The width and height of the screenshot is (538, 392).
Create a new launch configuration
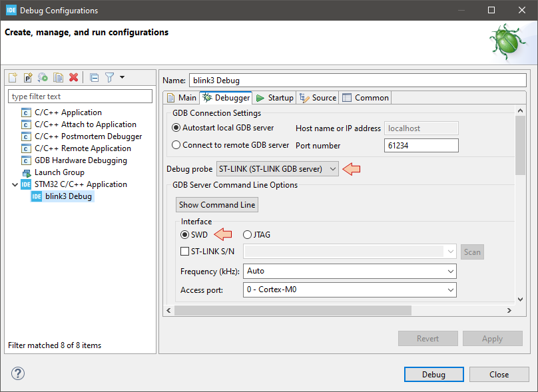13,77
